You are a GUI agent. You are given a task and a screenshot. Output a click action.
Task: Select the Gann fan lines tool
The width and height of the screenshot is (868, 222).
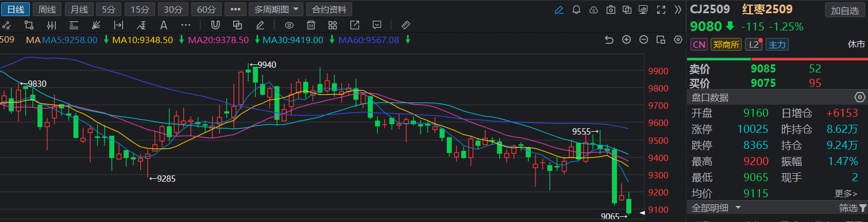point(96,25)
